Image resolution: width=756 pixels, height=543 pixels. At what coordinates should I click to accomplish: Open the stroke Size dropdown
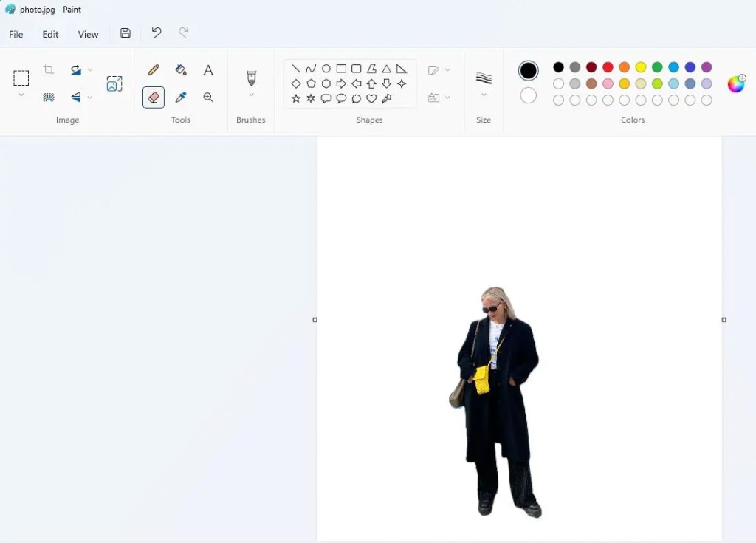[484, 95]
